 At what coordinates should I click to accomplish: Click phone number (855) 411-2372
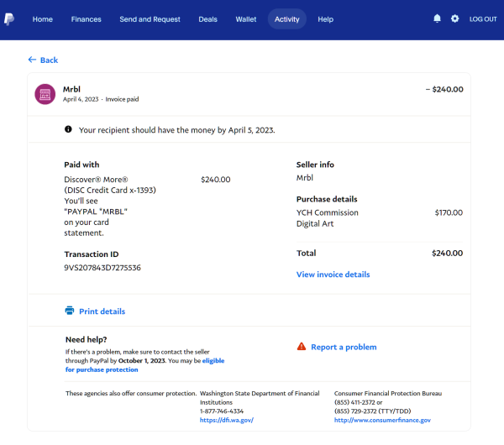354,402
